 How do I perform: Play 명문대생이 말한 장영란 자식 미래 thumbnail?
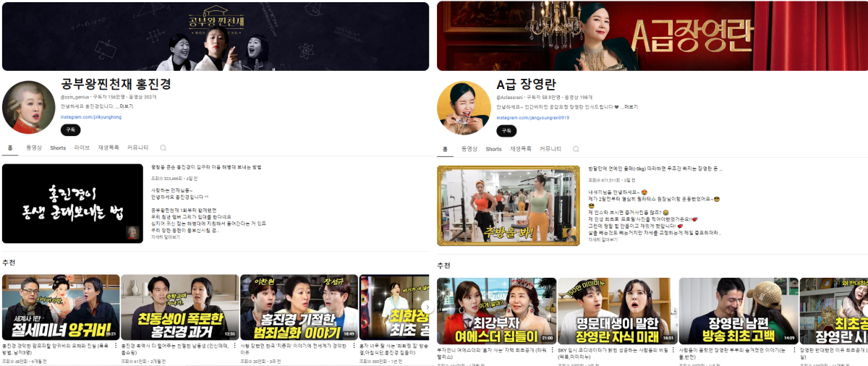pyautogui.click(x=618, y=311)
